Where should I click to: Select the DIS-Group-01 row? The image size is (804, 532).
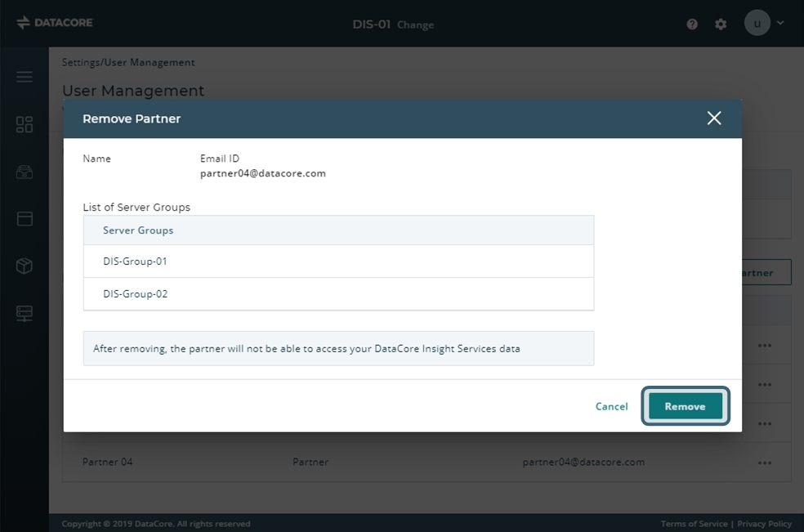338,262
